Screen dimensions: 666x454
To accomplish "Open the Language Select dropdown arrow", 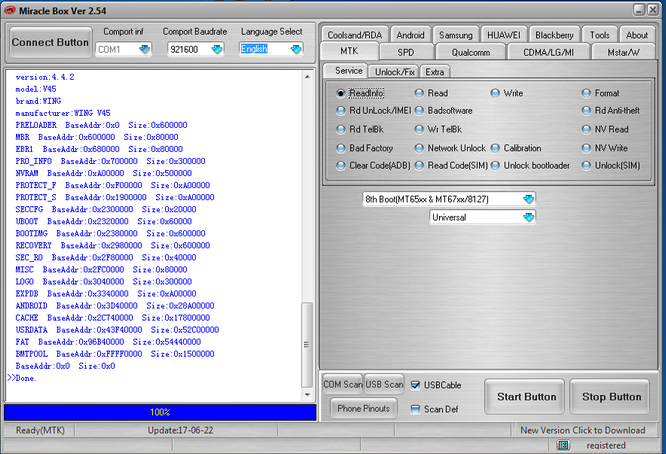I will [296, 49].
